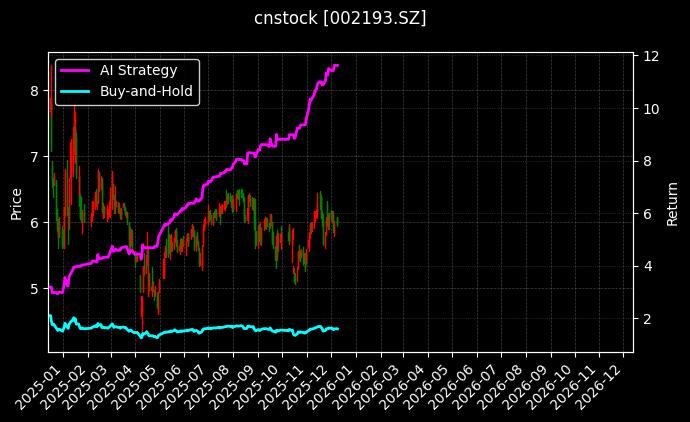
Task: Click the price tick value 8
Action: [x=34, y=90]
